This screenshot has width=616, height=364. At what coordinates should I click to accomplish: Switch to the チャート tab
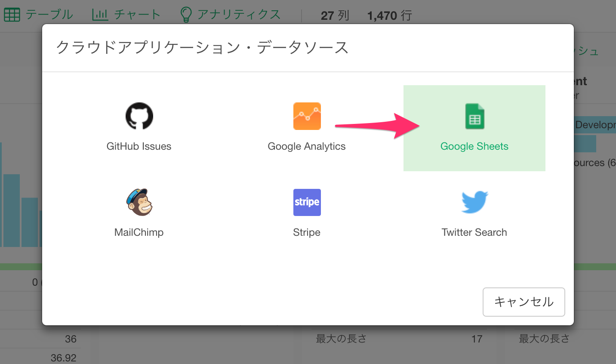coord(126,15)
